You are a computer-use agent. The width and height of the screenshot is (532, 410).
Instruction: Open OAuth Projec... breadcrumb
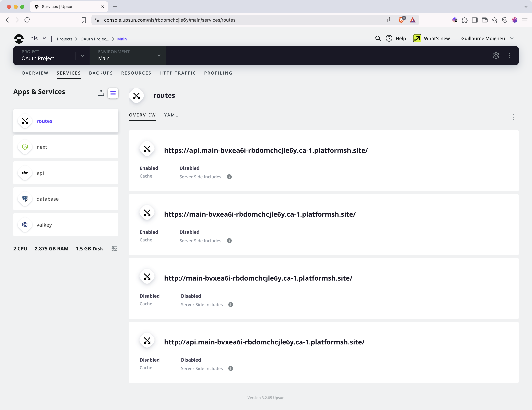pyautogui.click(x=95, y=39)
